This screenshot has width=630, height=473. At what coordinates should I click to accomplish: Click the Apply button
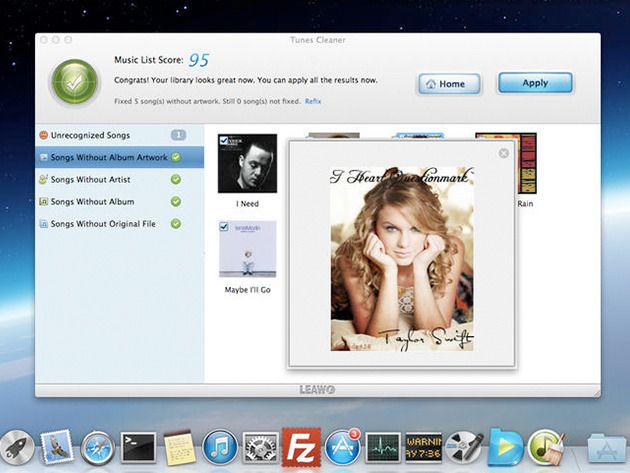[535, 83]
